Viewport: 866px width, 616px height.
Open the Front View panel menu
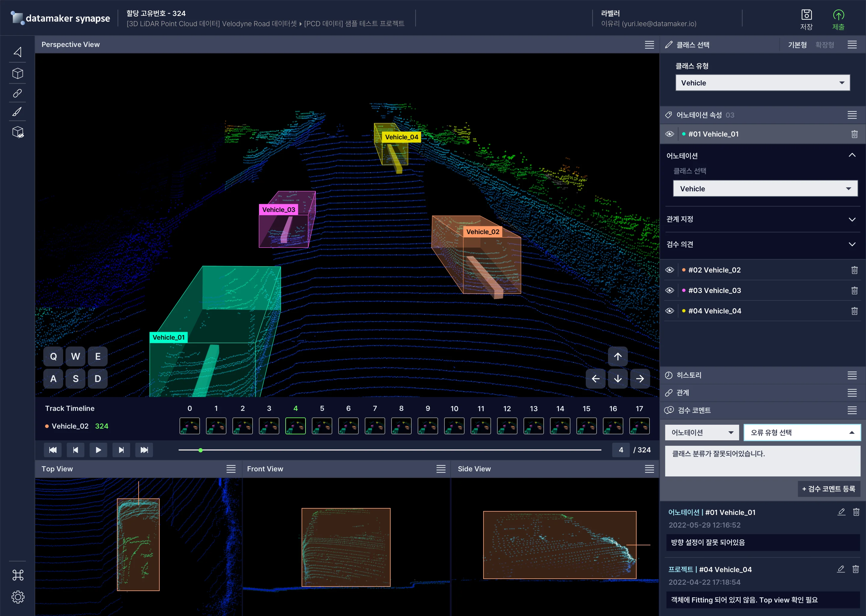tap(441, 469)
